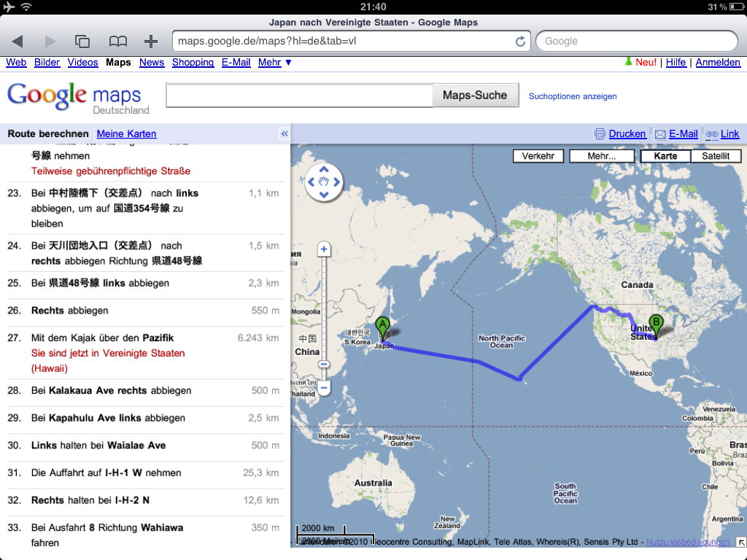Image resolution: width=747 pixels, height=560 pixels.
Task: Open the Web tab in Google bar
Action: point(16,63)
